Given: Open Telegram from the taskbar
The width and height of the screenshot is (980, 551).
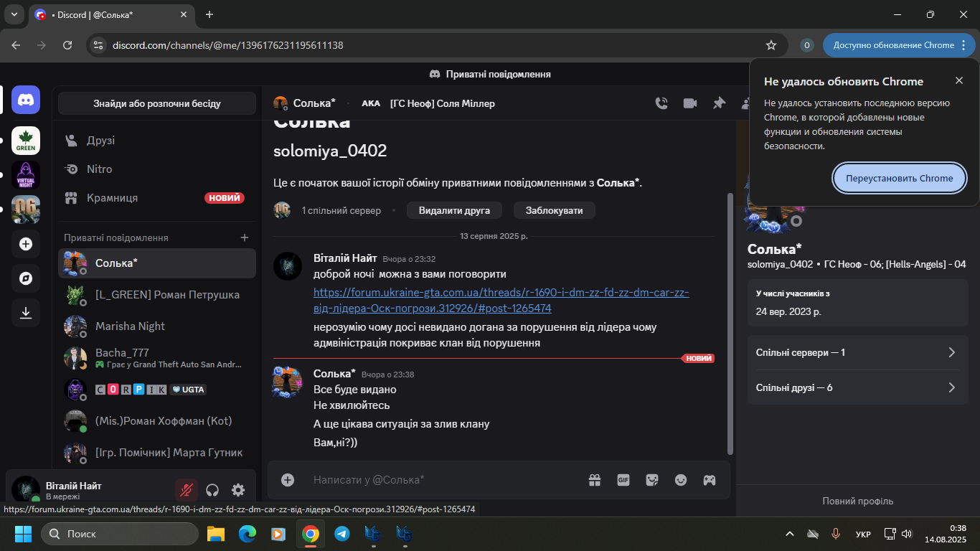Looking at the screenshot, I should point(342,534).
